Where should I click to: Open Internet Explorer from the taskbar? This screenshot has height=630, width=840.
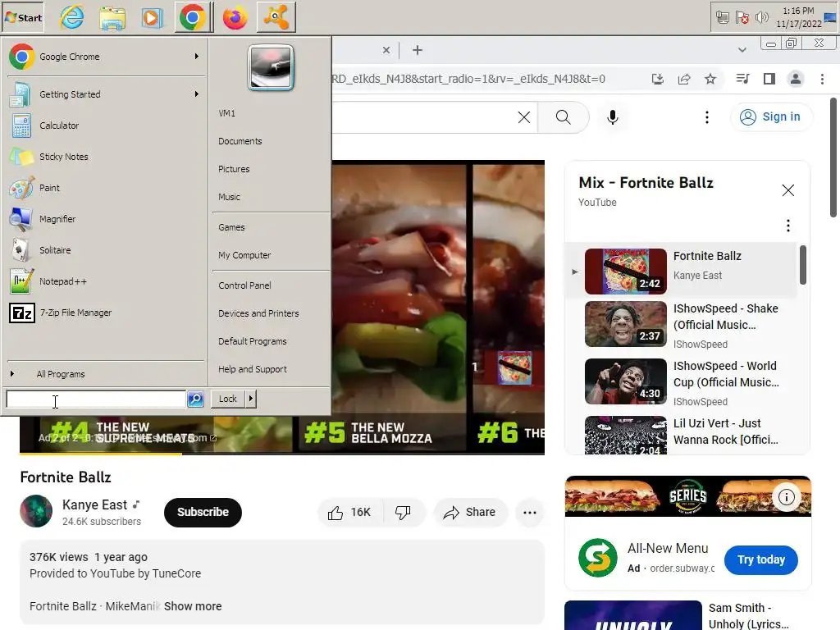[x=72, y=18]
